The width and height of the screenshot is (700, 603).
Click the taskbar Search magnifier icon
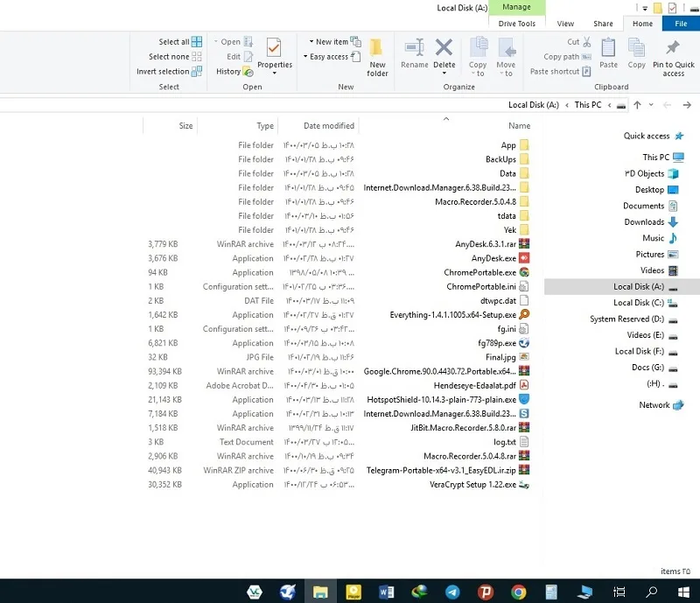651,592
